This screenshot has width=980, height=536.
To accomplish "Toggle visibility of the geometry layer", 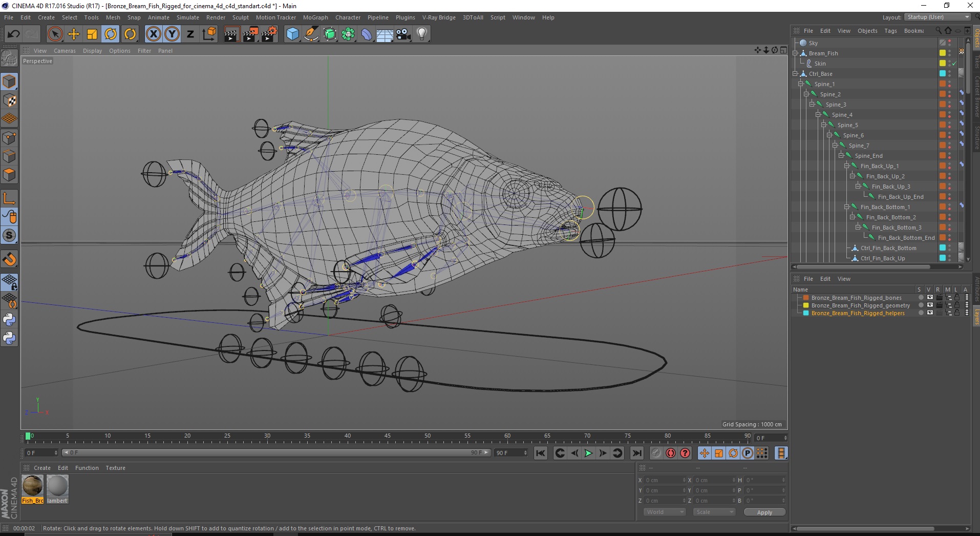I will click(x=930, y=305).
